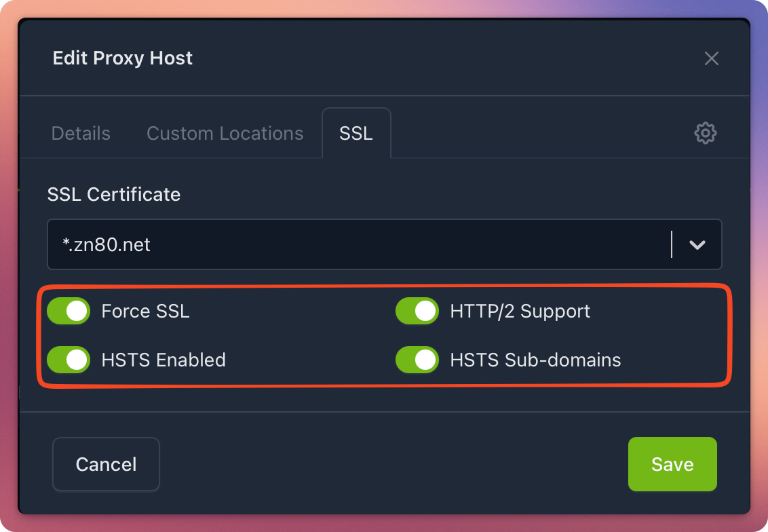Click the selected *.zn80.net certificate value

coord(107,244)
